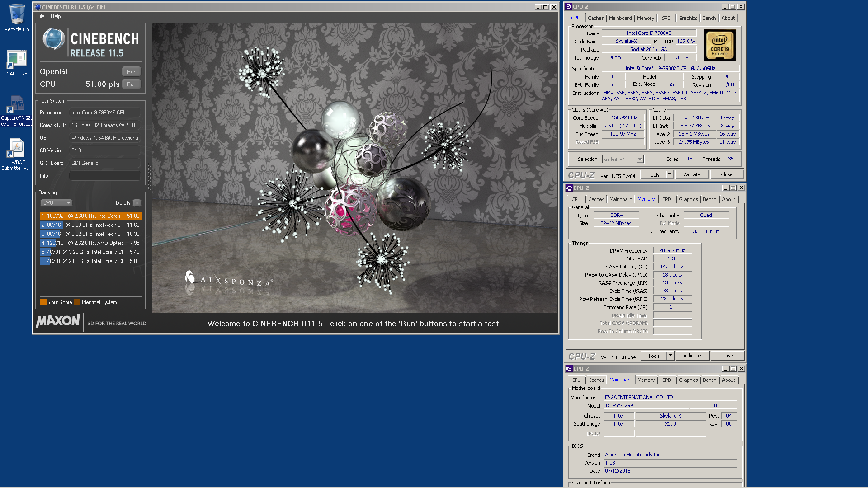Switch to SPD tab in Memory CPU-Z window
Screen dimensions: 868x488
tap(666, 199)
